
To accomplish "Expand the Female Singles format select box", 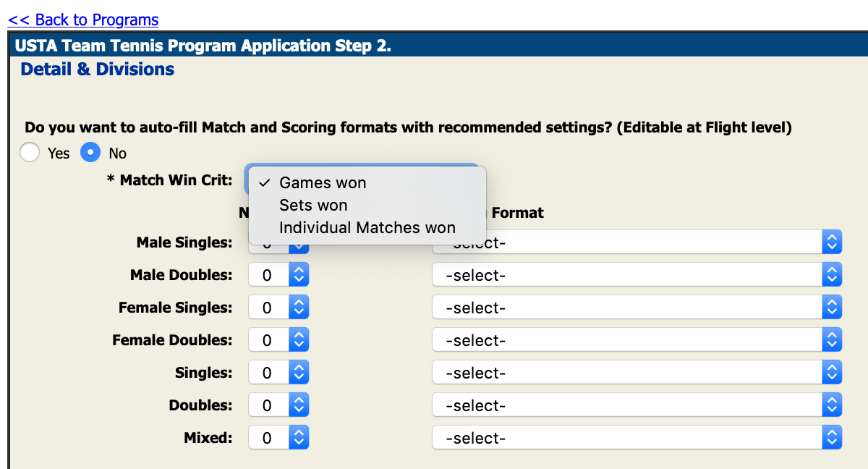I will (x=637, y=308).
